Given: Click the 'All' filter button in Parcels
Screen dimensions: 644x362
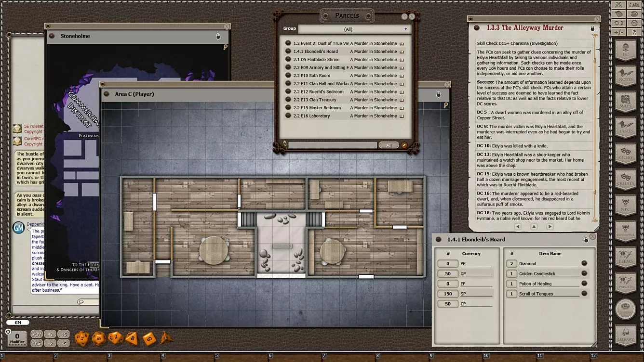Looking at the screenshot, I should point(389,145).
